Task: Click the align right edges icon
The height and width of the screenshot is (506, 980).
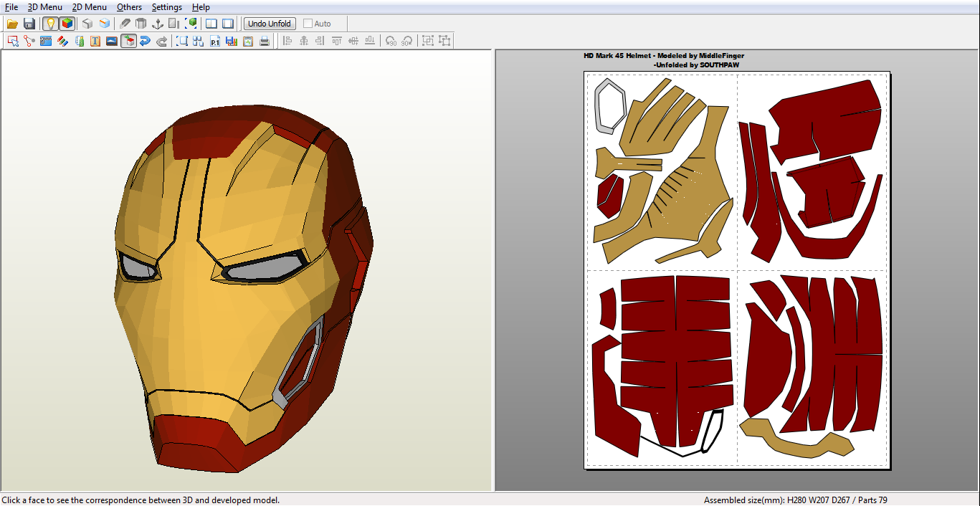Action: click(x=320, y=41)
